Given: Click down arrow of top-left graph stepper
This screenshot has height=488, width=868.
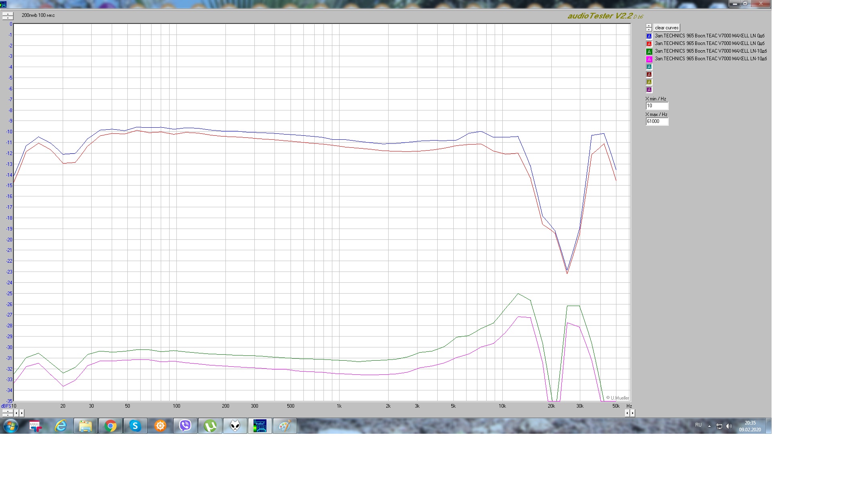Looking at the screenshot, I should (x=8, y=18).
